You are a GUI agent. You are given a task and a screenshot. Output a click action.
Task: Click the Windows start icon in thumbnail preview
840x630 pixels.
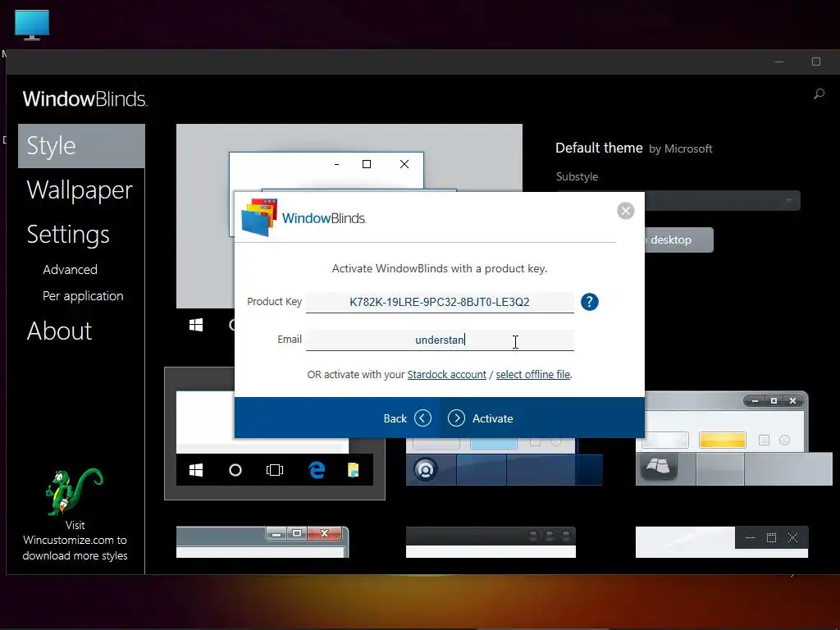pyautogui.click(x=196, y=470)
